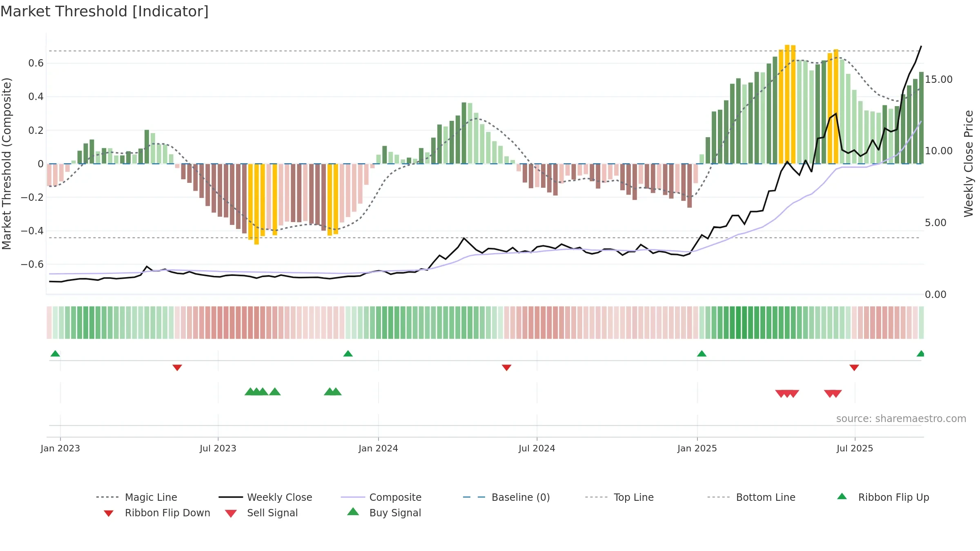Click the −0.4 tick on left axis
Screen dimensions: 980x551
[x=32, y=231]
